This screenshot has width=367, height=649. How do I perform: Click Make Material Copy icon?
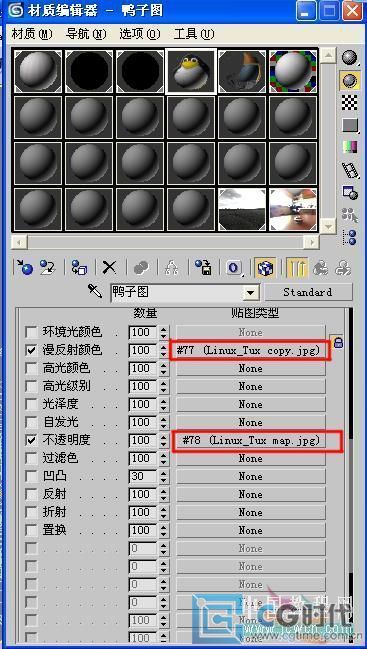141,267
